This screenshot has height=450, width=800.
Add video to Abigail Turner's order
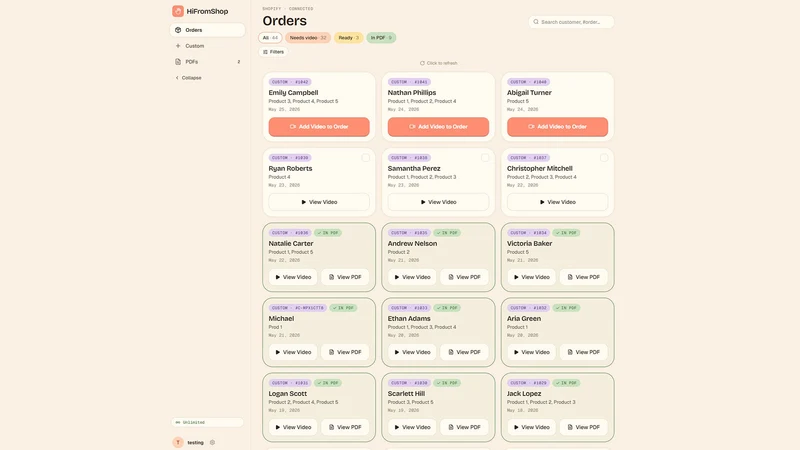pos(557,127)
